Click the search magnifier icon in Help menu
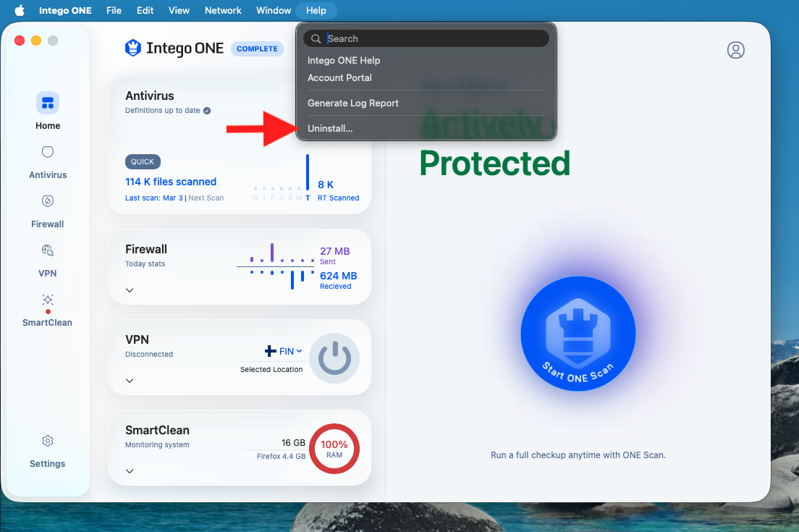799x532 pixels. click(316, 39)
